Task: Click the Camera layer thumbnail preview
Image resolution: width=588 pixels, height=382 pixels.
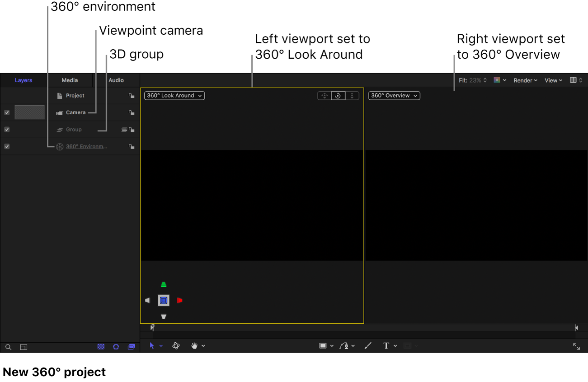Action: pyautogui.click(x=29, y=112)
